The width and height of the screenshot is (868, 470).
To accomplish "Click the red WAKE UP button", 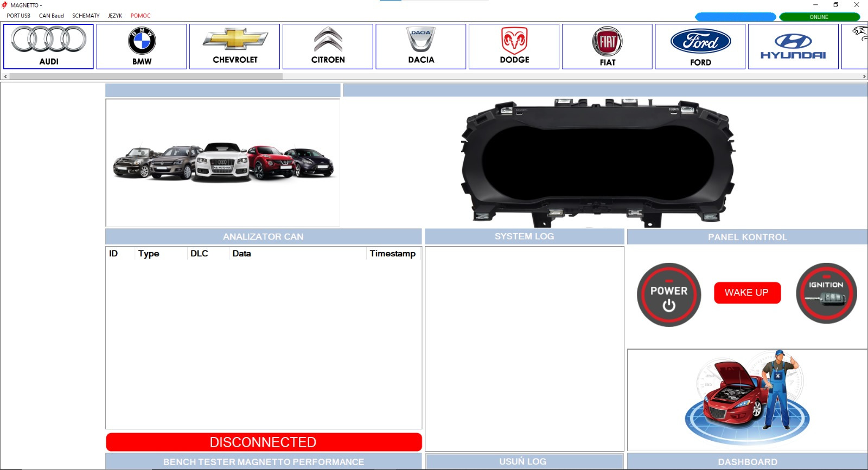I will click(x=747, y=293).
